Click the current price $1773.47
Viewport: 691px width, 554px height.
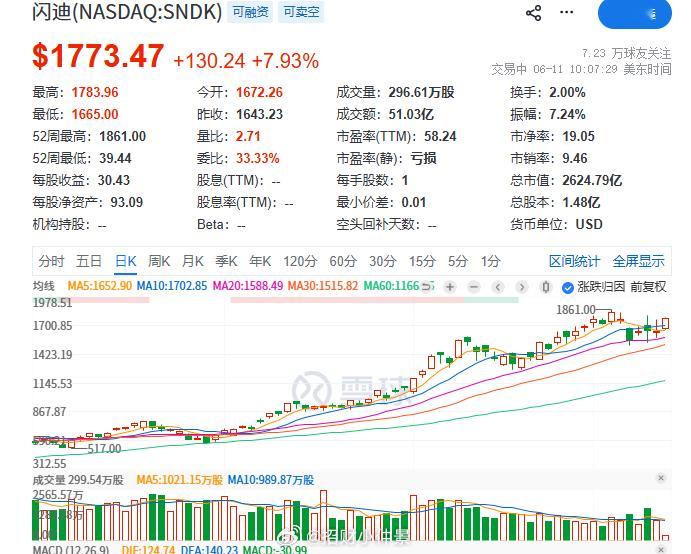98,56
